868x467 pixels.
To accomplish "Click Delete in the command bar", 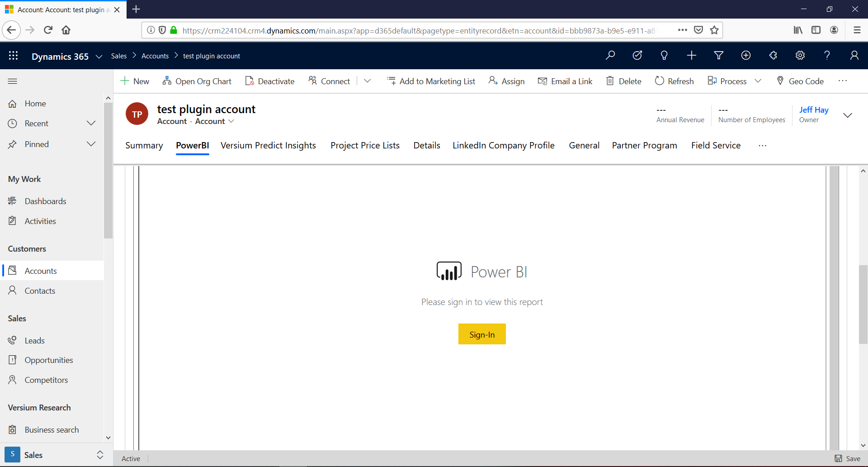I will pos(624,81).
